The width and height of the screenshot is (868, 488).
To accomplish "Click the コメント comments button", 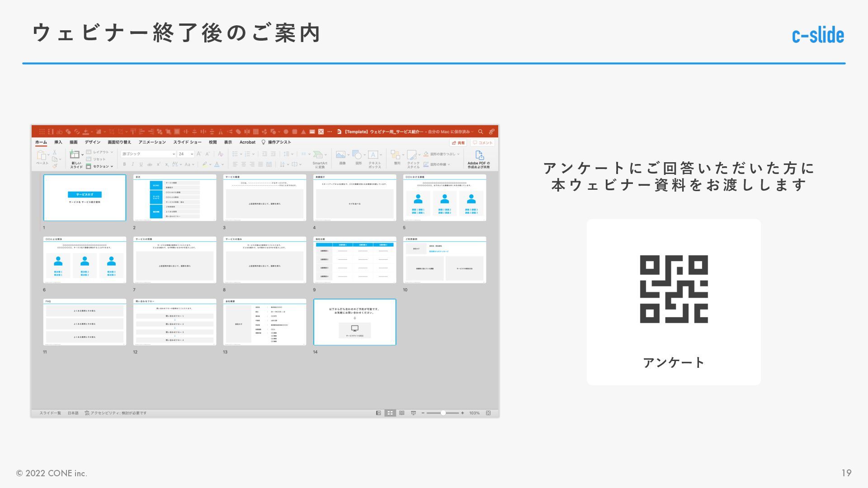I will pos(483,143).
